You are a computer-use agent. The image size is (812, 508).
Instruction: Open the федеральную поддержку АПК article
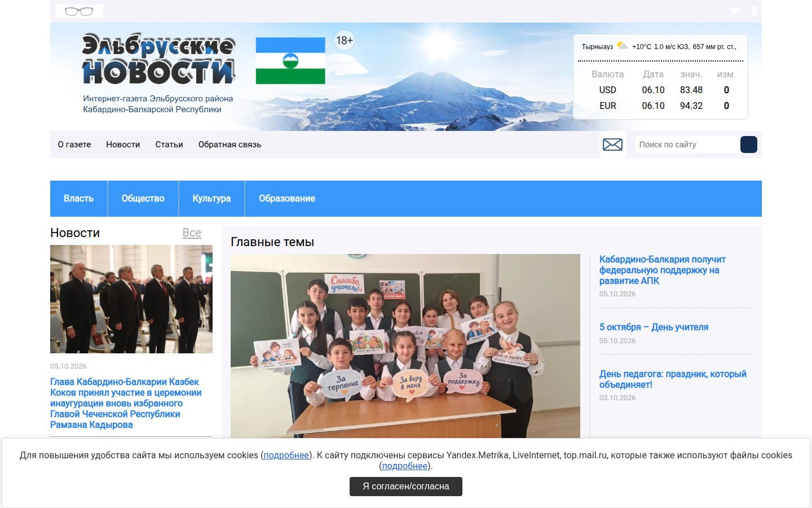662,270
